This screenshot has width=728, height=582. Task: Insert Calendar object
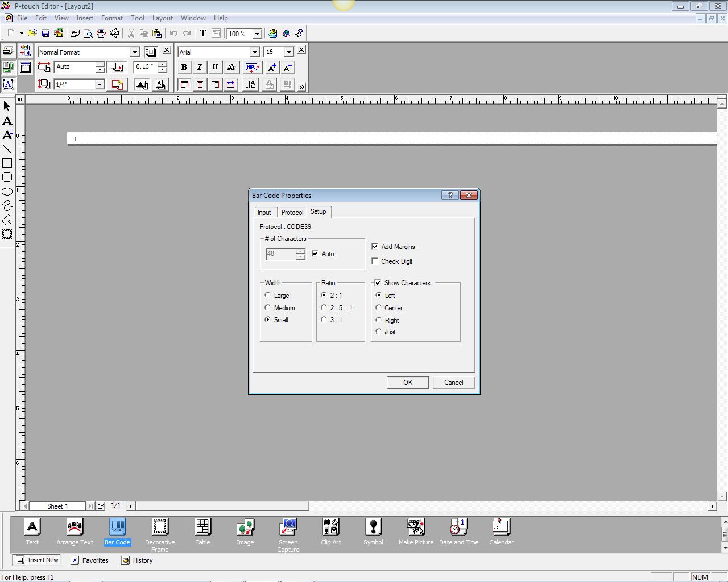[501, 532]
